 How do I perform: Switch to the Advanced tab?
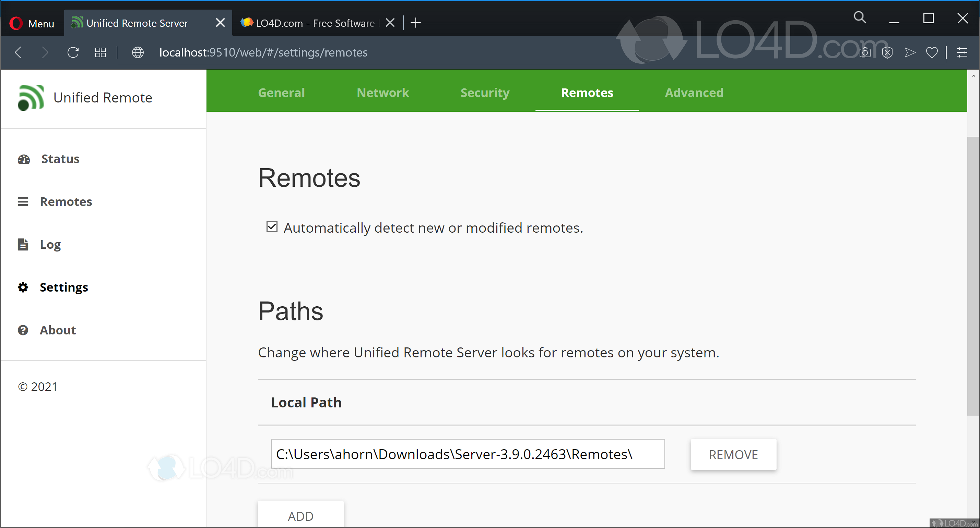[x=694, y=93]
